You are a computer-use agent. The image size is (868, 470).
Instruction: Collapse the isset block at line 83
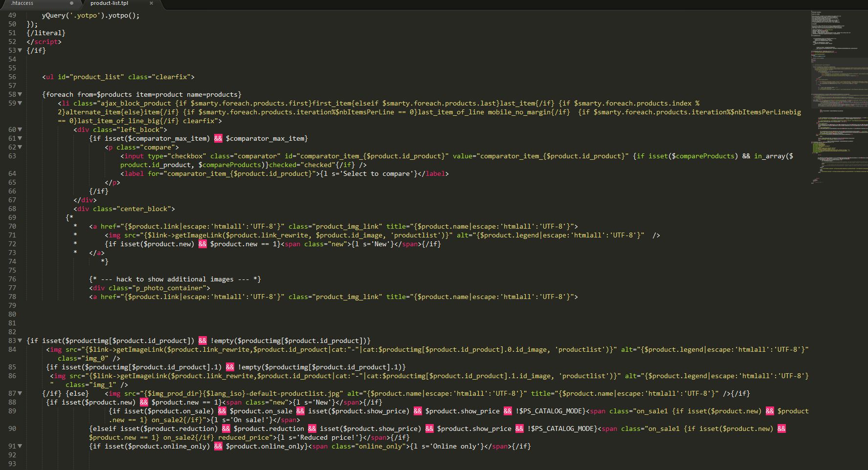click(20, 341)
